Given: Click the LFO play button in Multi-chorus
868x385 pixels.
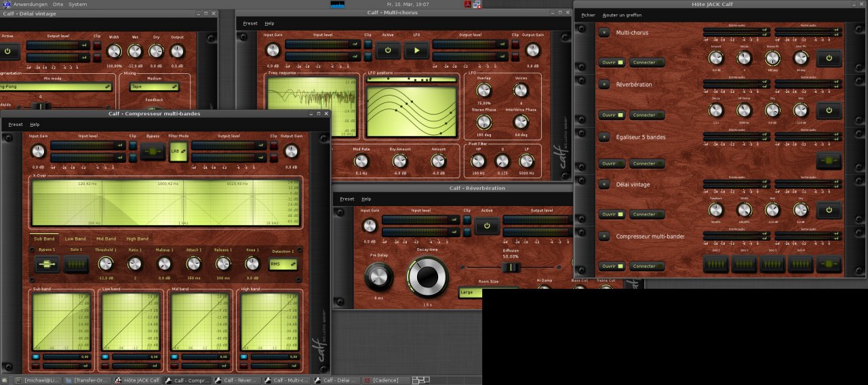Looking at the screenshot, I should (x=416, y=50).
